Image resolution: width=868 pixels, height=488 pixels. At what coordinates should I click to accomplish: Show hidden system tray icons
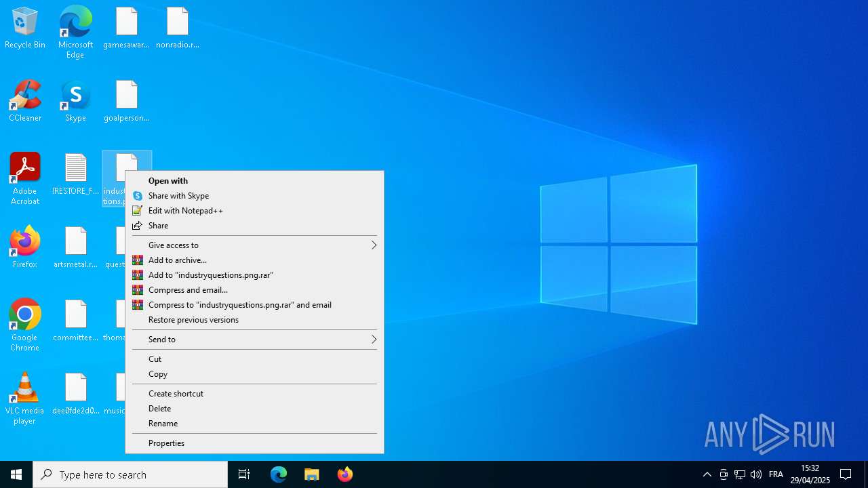pos(707,474)
